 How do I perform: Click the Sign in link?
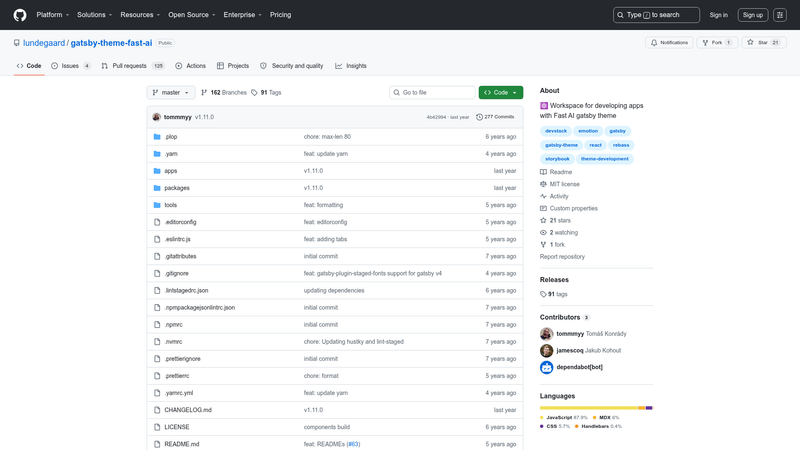point(718,15)
